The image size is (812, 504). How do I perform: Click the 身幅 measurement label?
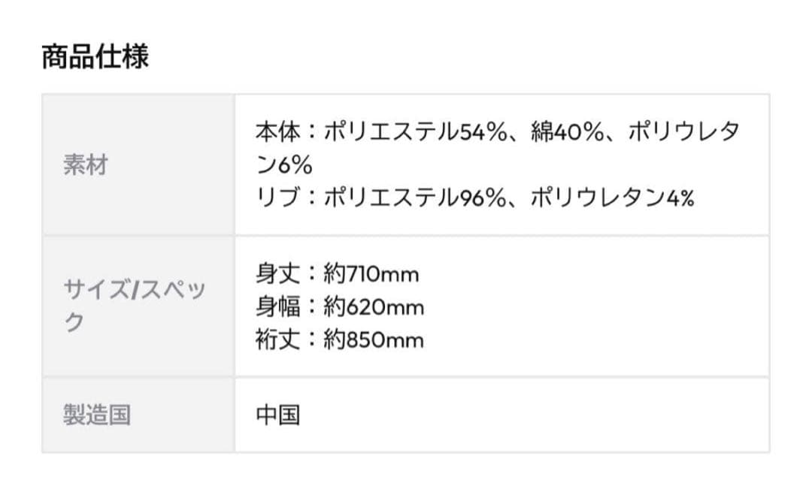pyautogui.click(x=277, y=307)
